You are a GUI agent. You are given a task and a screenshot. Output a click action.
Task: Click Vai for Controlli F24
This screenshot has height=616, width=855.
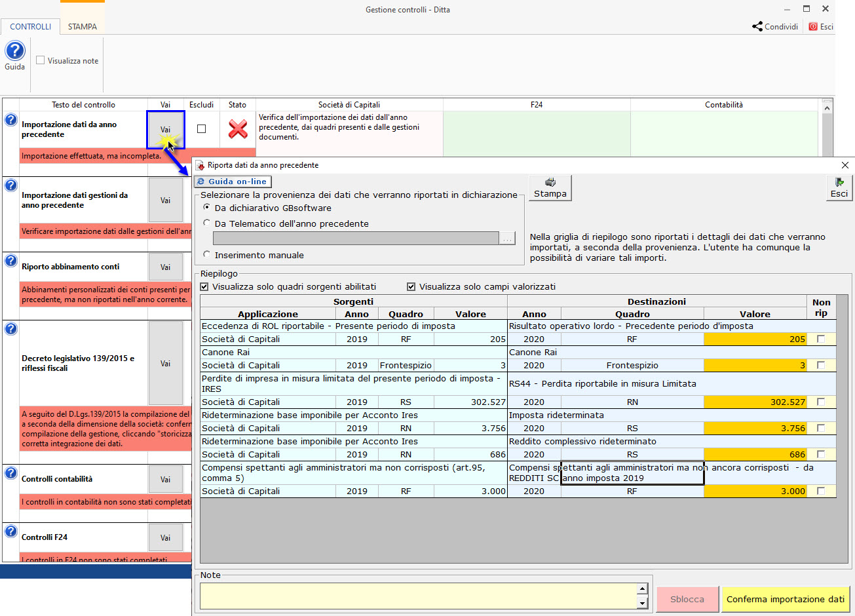point(166,538)
